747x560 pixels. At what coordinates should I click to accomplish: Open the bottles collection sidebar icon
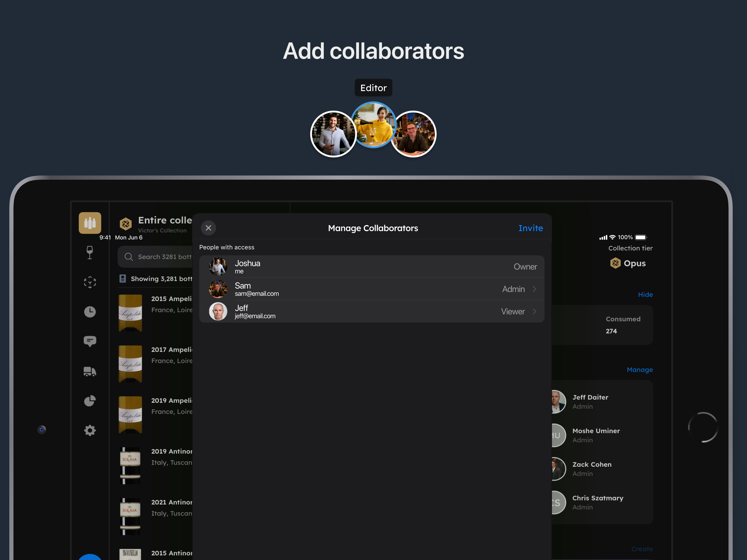(90, 223)
